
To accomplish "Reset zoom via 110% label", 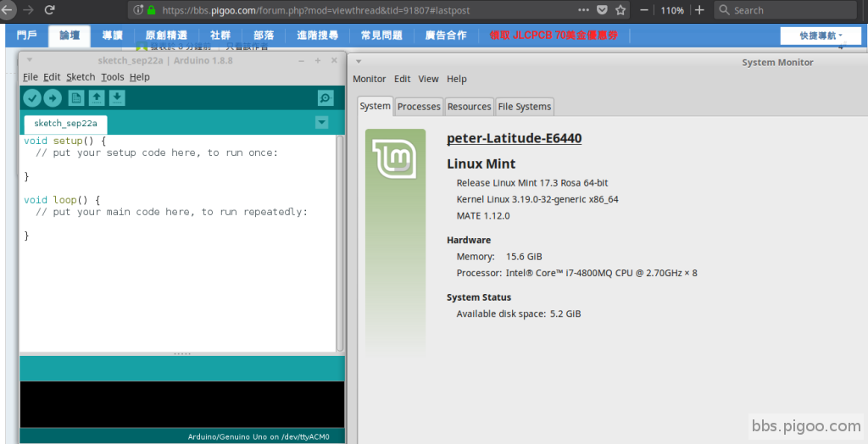I will (672, 10).
